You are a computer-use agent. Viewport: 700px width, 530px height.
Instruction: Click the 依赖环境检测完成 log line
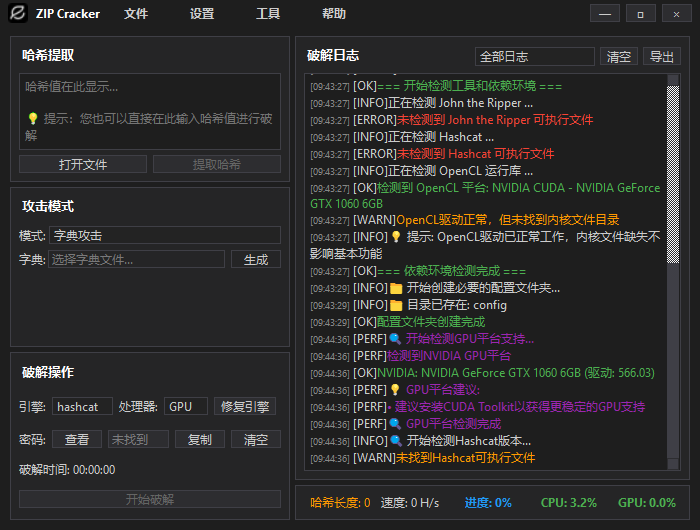[418, 271]
